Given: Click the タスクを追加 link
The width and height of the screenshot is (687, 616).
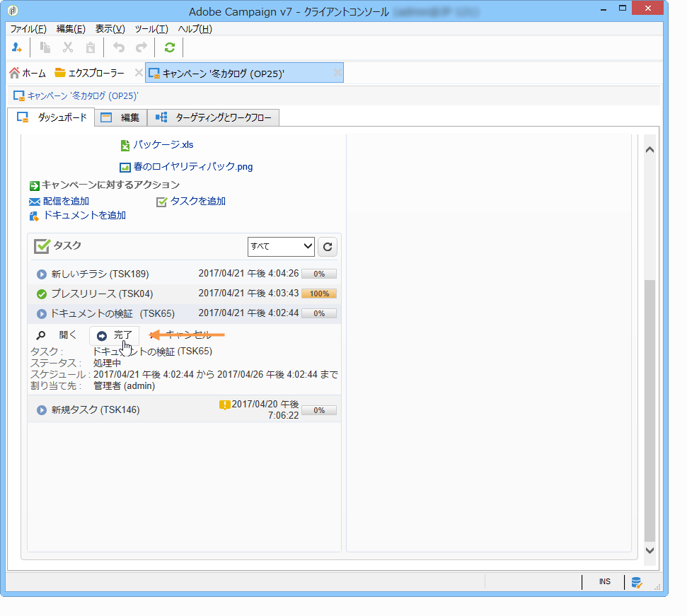Looking at the screenshot, I should coord(197,201).
